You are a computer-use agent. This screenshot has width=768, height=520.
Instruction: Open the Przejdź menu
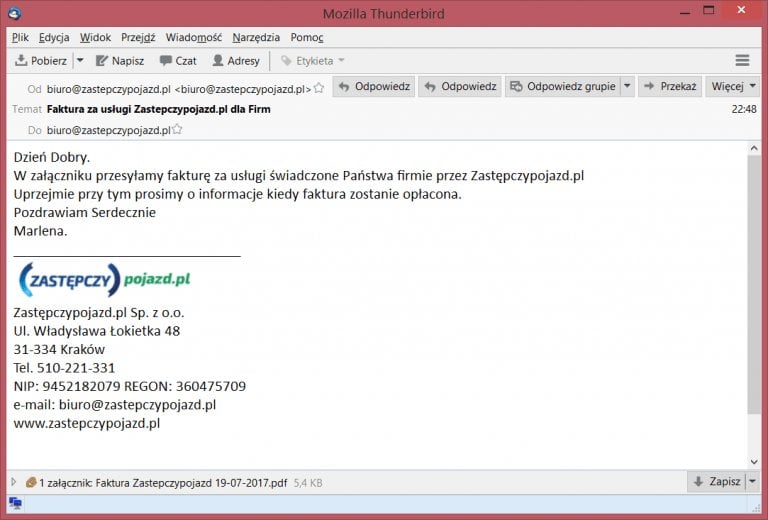[138, 37]
